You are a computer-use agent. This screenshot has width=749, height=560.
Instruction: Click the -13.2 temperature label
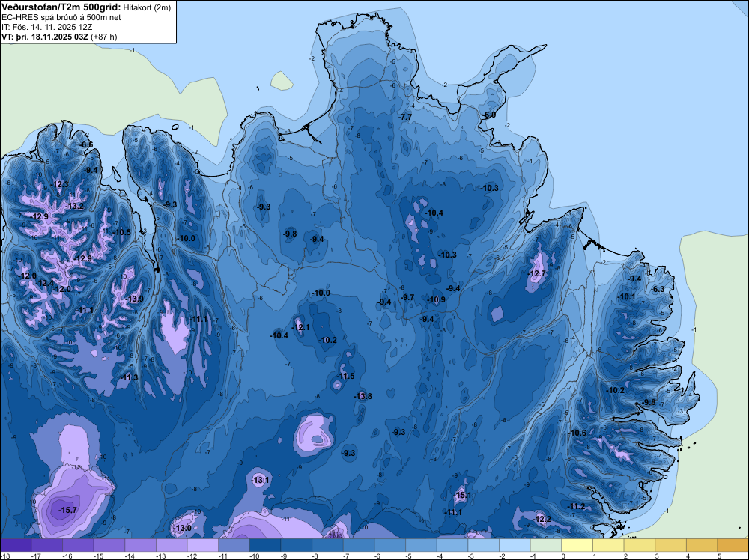(x=75, y=206)
